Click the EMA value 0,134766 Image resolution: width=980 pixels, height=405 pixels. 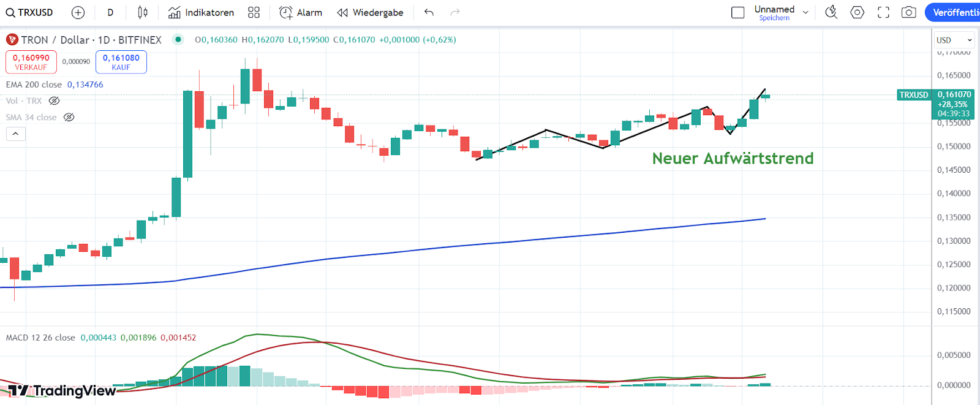[85, 85]
